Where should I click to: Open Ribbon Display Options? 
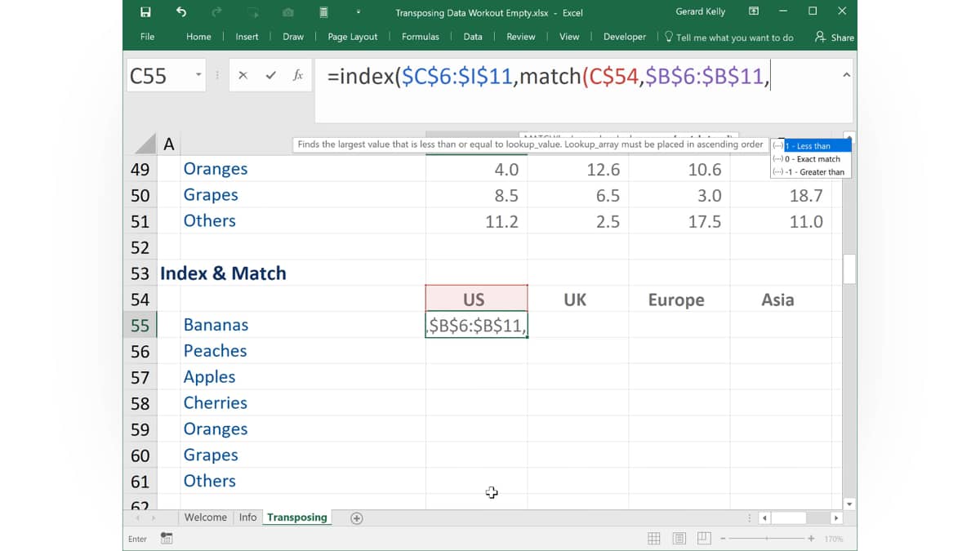click(x=754, y=11)
